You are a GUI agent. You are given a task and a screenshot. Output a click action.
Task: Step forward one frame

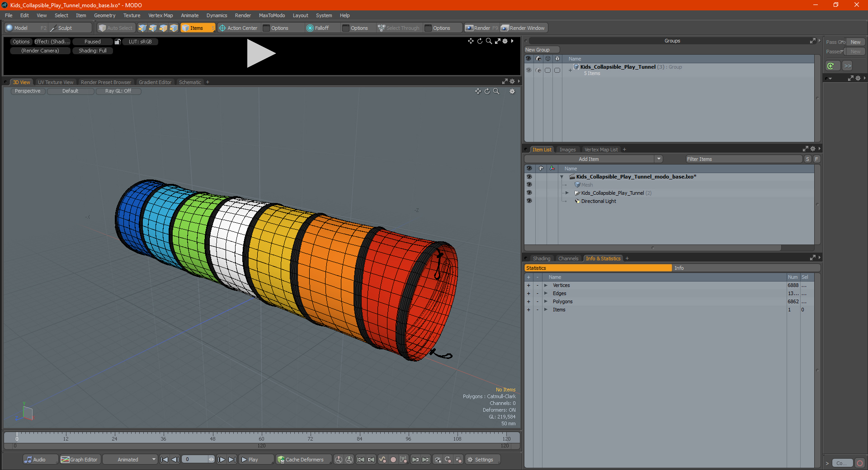click(x=222, y=460)
